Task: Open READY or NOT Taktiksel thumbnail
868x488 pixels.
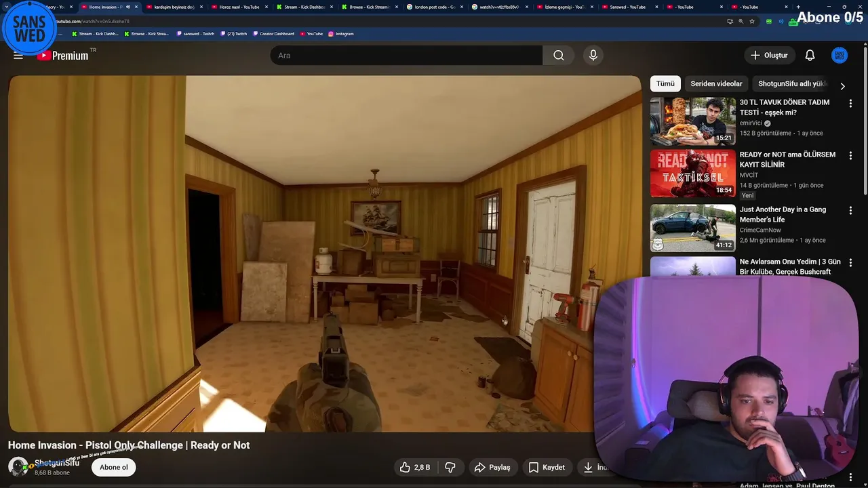Action: pyautogui.click(x=692, y=174)
